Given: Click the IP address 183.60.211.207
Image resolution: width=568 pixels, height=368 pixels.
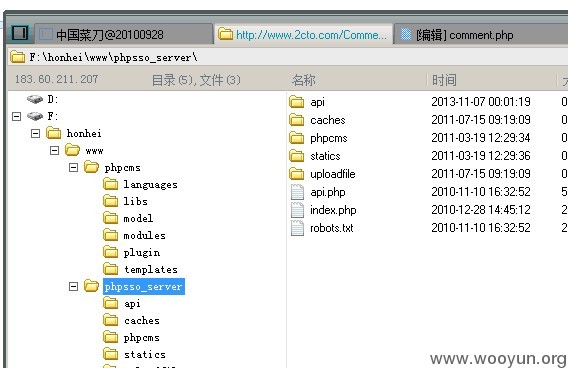Looking at the screenshot, I should [x=57, y=79].
